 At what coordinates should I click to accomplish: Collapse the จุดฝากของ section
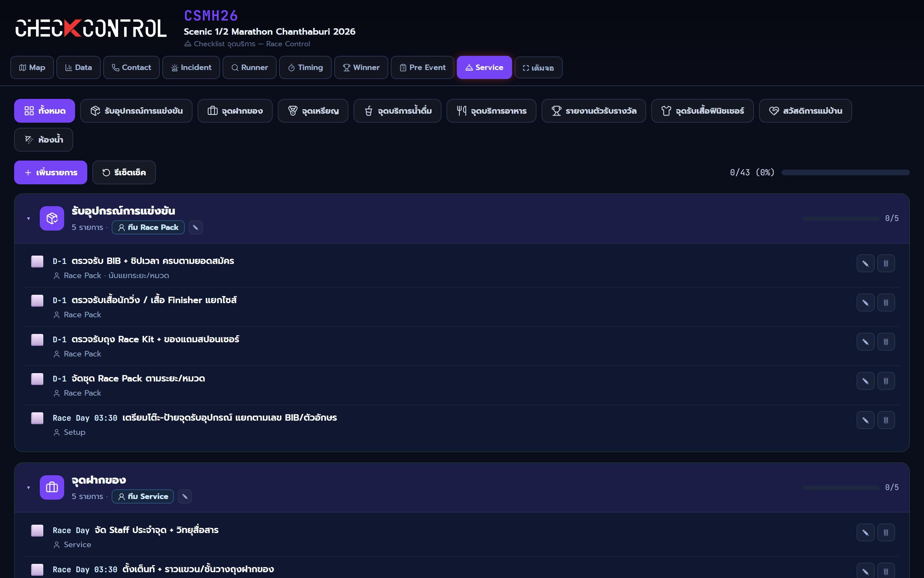point(28,488)
